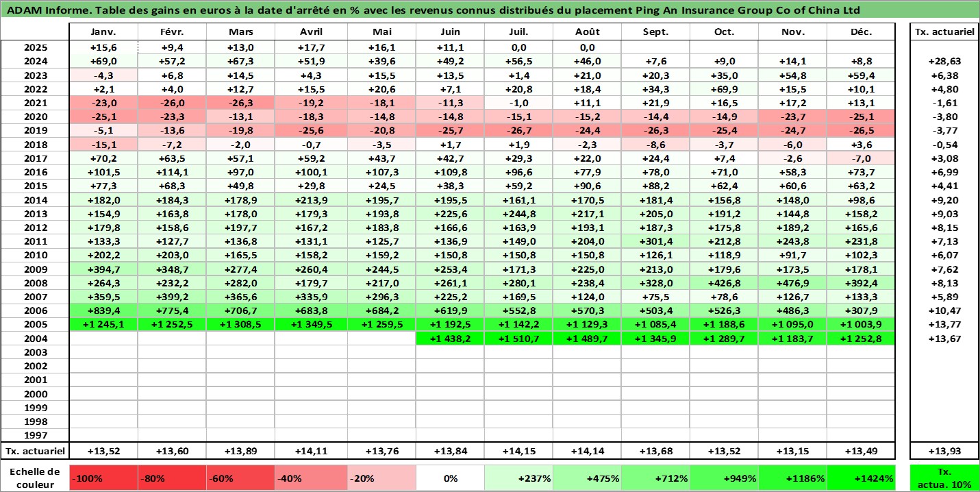
Task: Click the +70,2 cell for Janv. 2017
Action: [103, 158]
